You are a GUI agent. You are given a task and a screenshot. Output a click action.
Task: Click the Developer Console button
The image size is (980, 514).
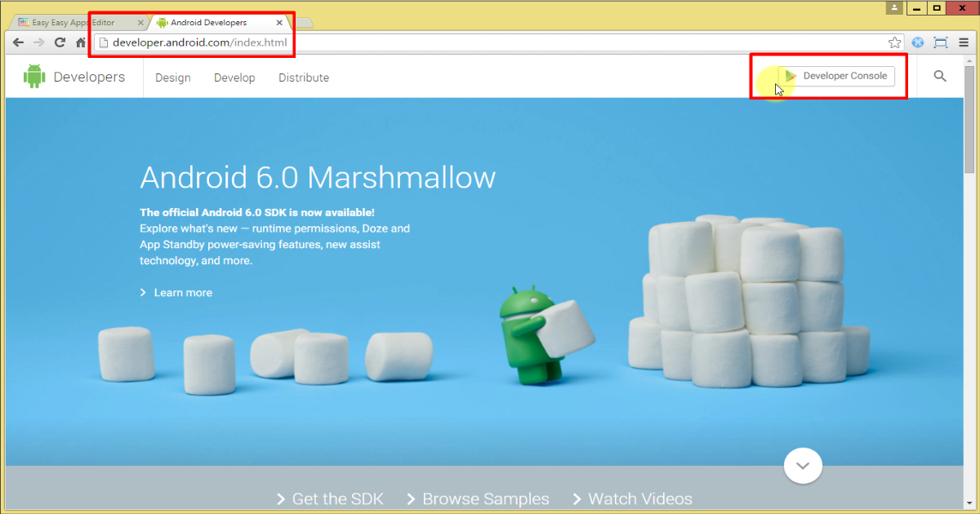(x=838, y=76)
